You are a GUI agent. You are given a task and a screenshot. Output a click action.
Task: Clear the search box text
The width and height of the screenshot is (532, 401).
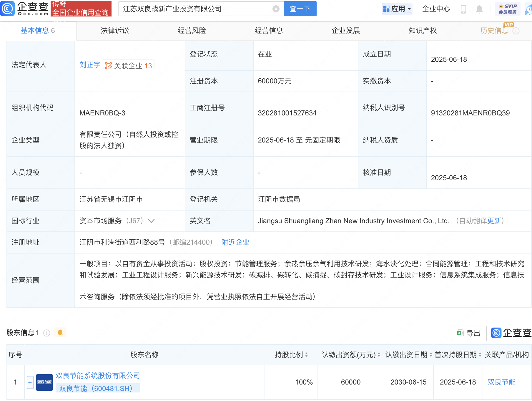[276, 9]
